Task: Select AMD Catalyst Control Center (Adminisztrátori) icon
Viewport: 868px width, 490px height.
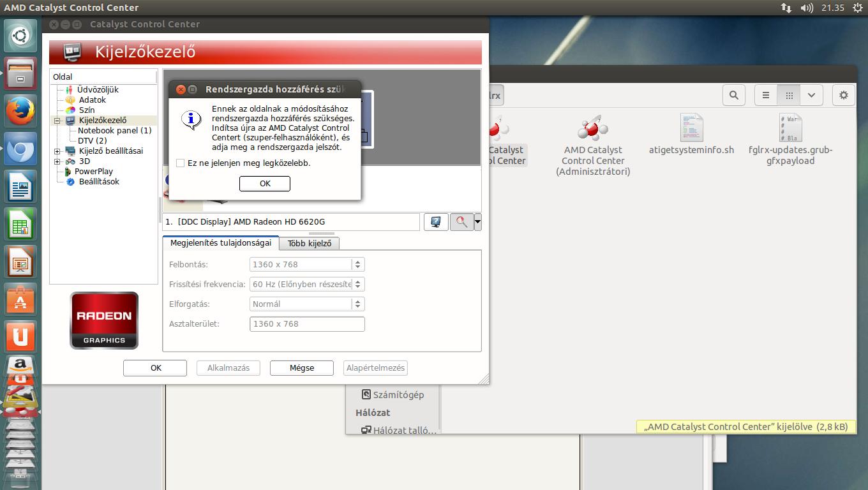Action: 593,145
